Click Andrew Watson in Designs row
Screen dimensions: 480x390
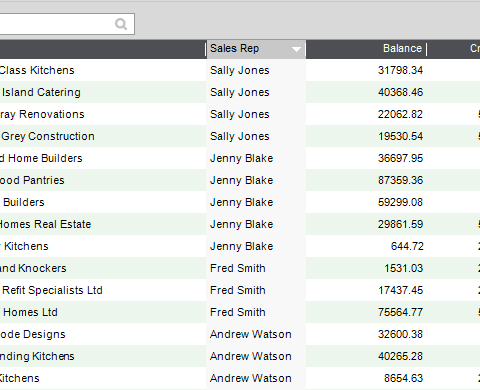point(251,334)
